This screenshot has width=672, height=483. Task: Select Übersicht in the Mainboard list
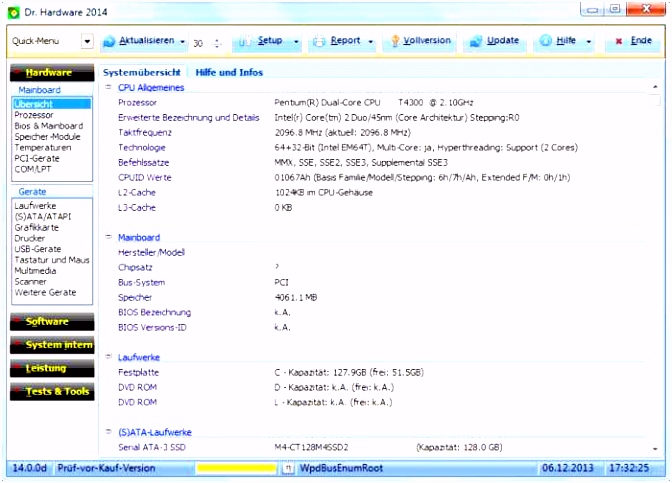52,104
